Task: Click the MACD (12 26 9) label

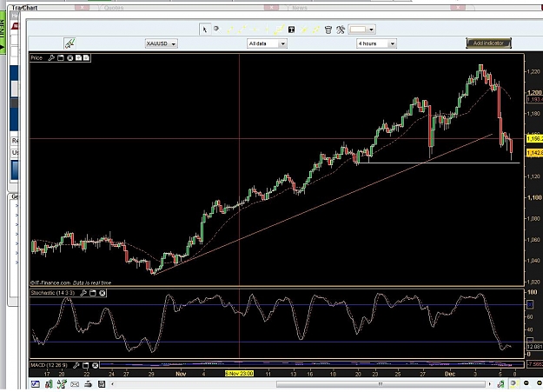Action: point(49,365)
